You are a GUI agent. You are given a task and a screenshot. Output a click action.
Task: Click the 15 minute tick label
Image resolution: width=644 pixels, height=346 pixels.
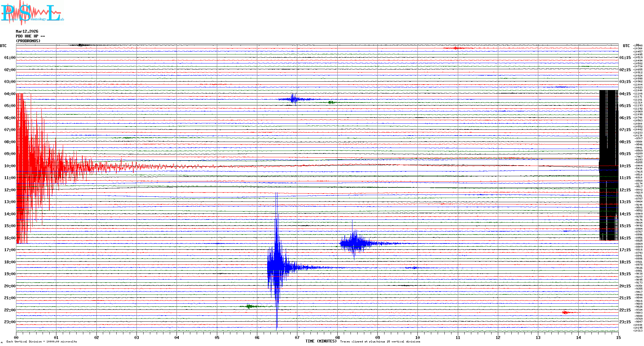click(618, 337)
